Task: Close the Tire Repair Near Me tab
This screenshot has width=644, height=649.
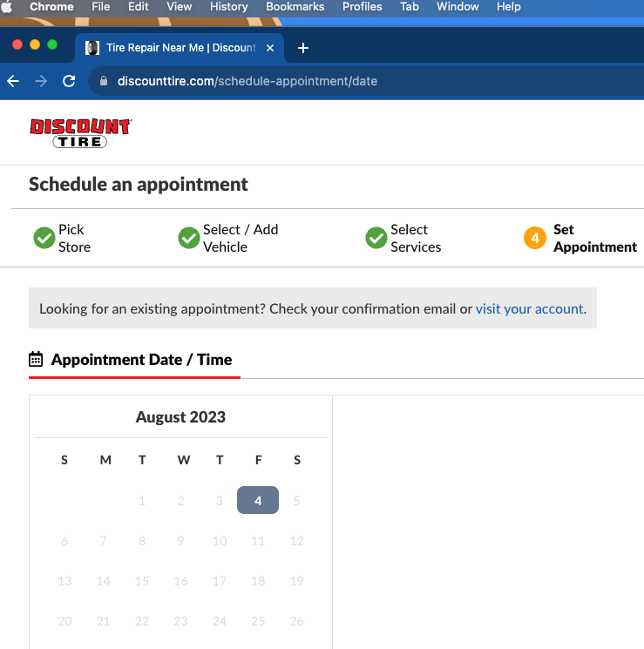Action: point(270,48)
